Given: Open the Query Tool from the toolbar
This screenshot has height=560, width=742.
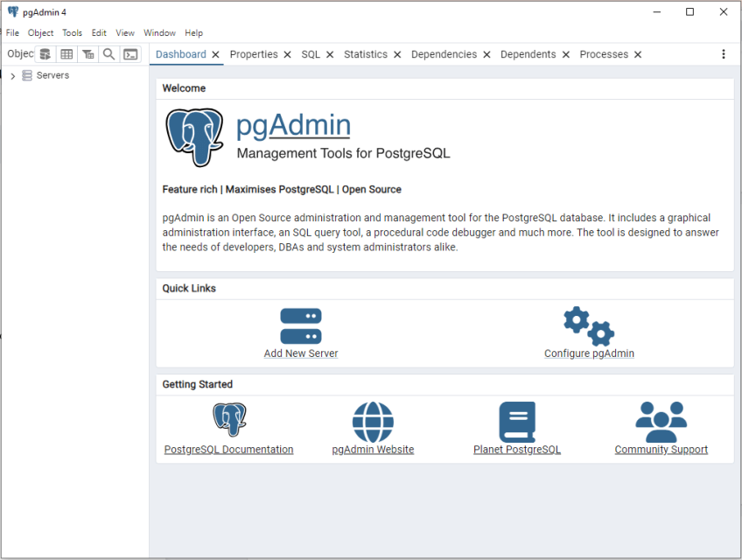Looking at the screenshot, I should click(45, 53).
